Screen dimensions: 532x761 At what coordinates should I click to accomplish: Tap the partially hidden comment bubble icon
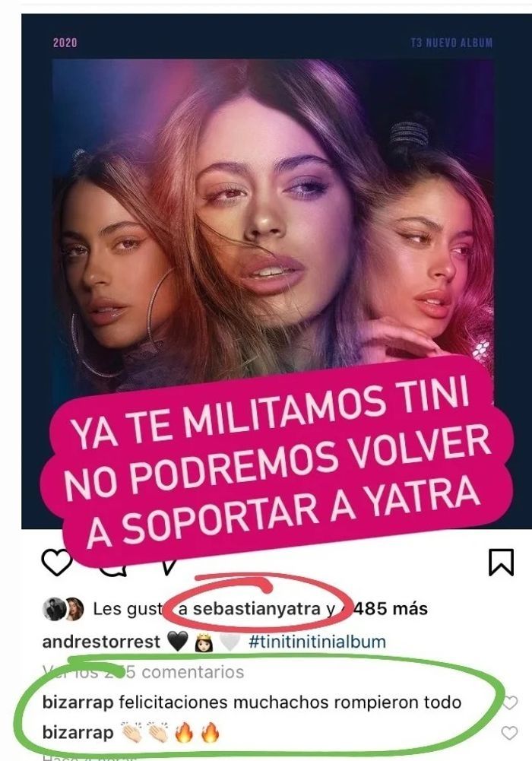click(115, 570)
